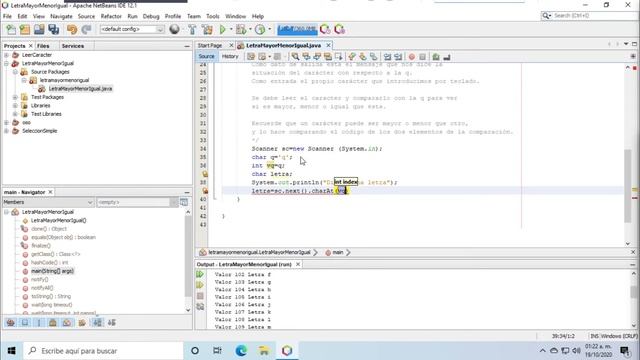Open the Run Project dropdown arrow
Screen dimensions: 640x360
tap(231, 29)
